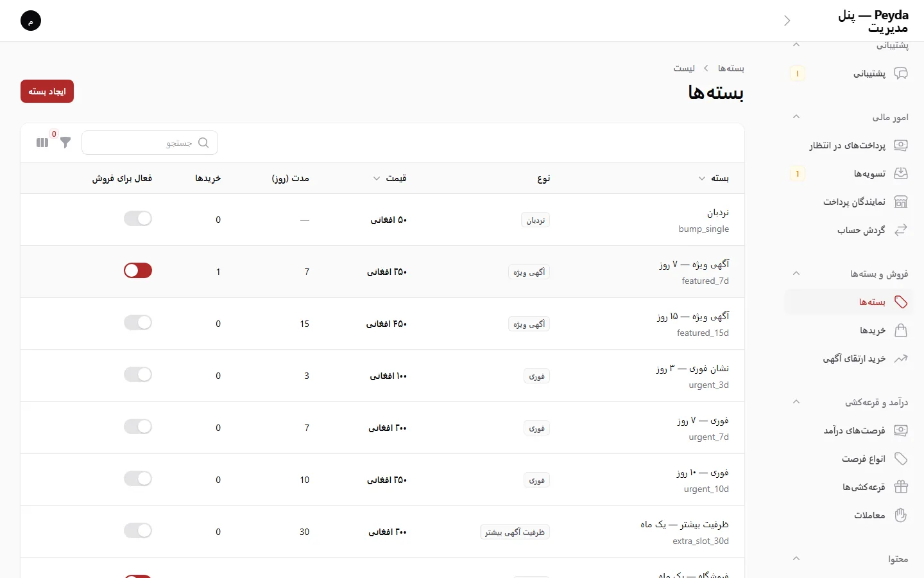Open the خریدها sidebar menu item

pos(849,330)
